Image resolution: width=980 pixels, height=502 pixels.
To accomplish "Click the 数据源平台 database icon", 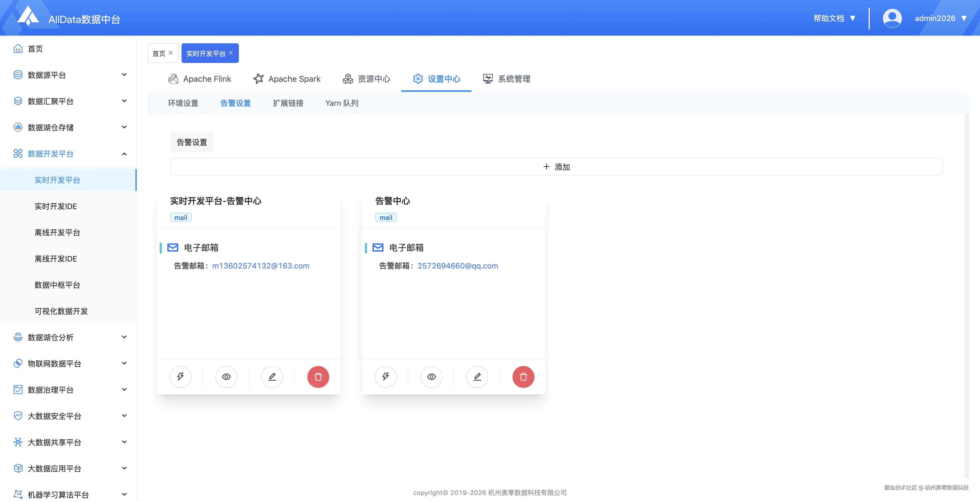I will pyautogui.click(x=18, y=75).
